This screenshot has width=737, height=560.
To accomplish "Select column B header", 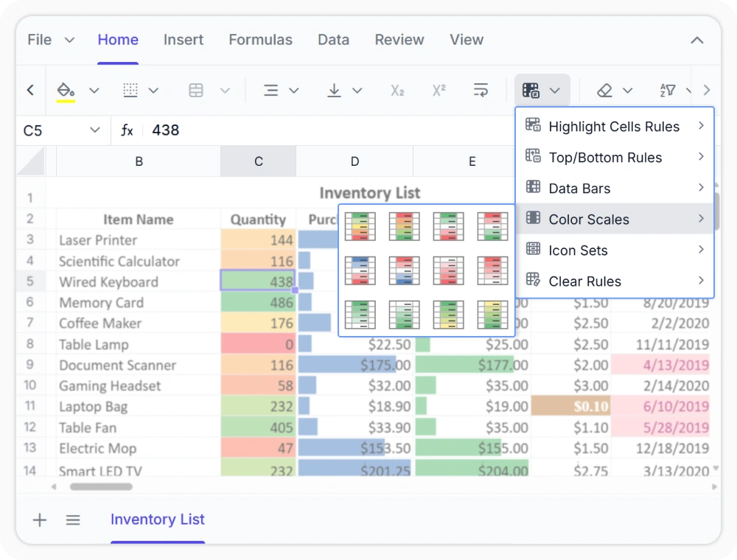I will (x=139, y=161).
